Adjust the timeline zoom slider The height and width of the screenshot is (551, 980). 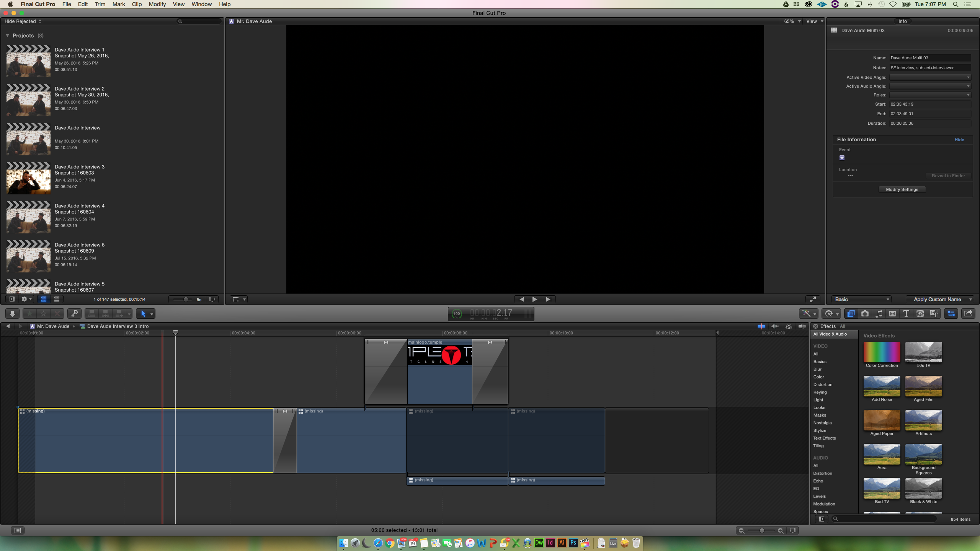click(x=762, y=530)
